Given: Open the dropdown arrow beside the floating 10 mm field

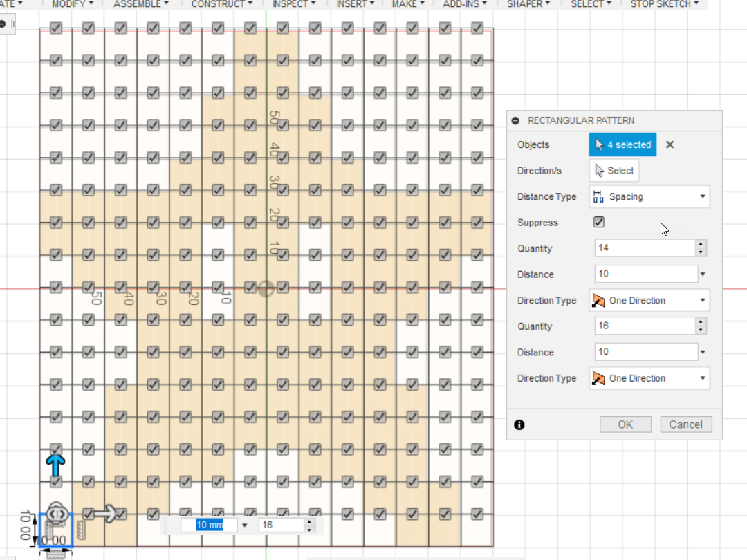Looking at the screenshot, I should [244, 525].
